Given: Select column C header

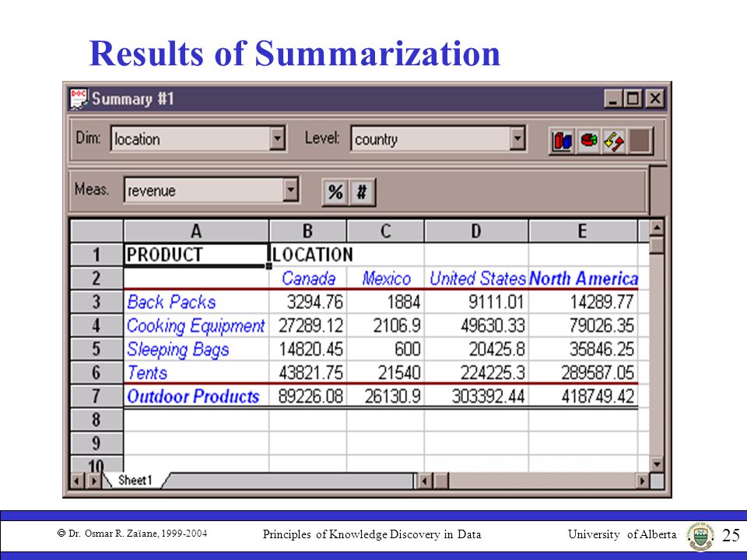Looking at the screenshot, I should click(385, 232).
